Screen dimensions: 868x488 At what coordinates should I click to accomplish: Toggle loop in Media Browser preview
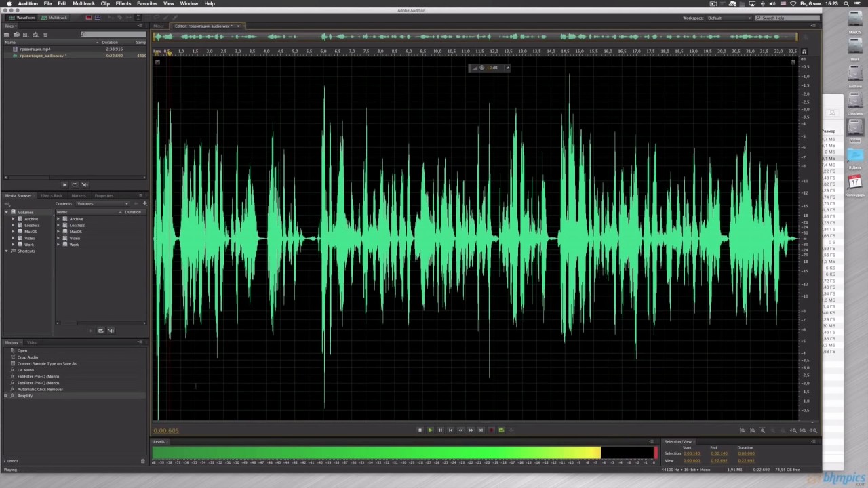(x=100, y=331)
